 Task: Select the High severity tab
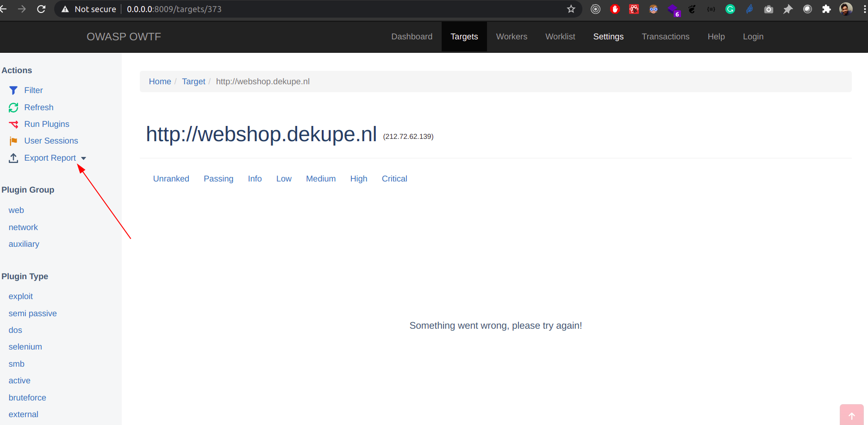pos(359,179)
